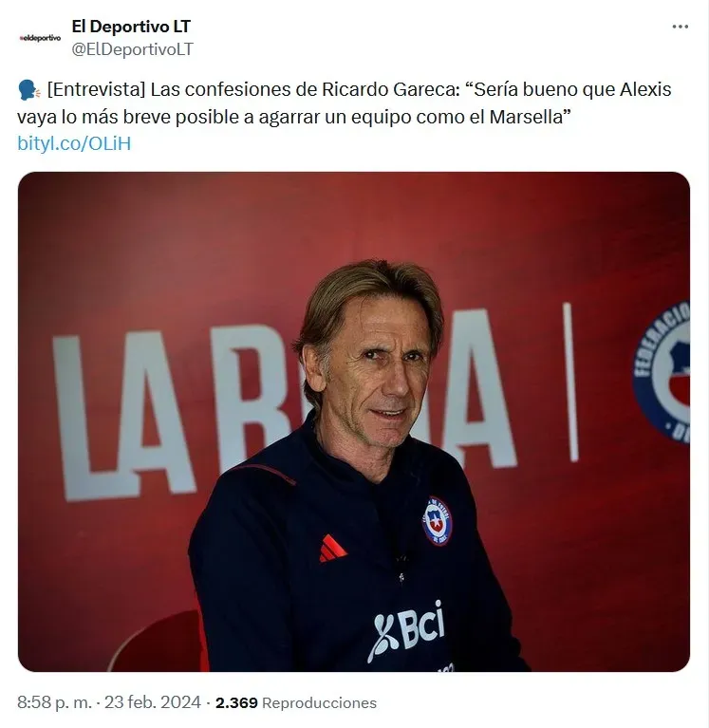Screen dimensions: 709x728
Task: Open the three-dot more options menu
Action: pos(680,27)
